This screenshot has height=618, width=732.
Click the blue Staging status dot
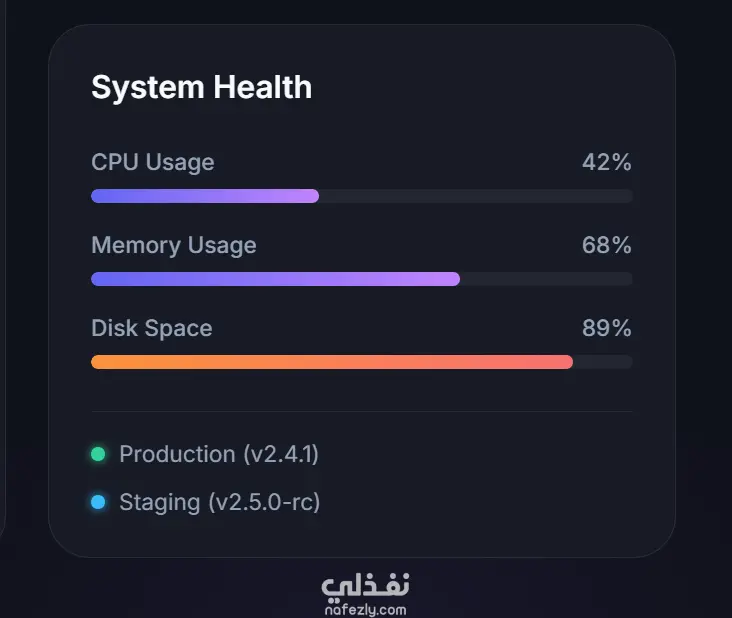(98, 502)
